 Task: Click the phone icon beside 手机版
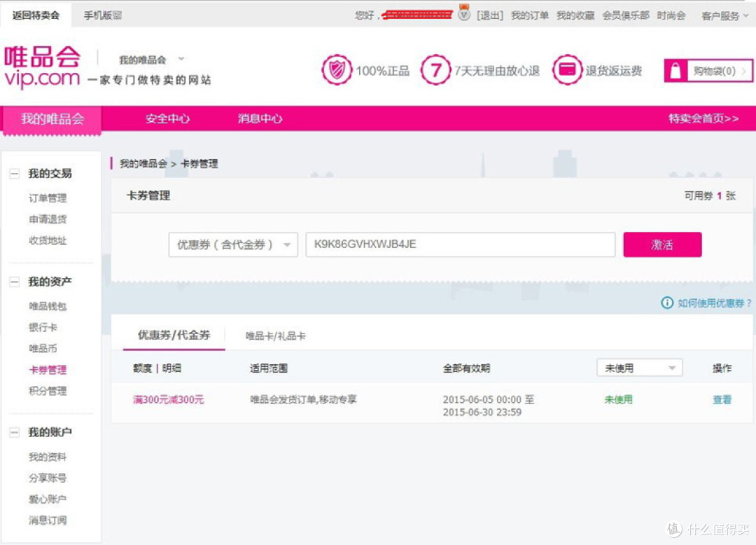[x=117, y=15]
